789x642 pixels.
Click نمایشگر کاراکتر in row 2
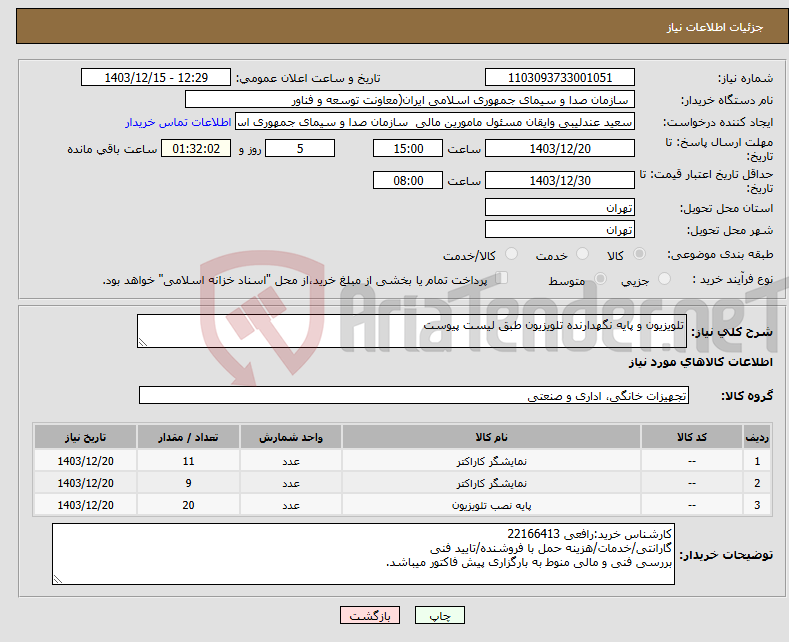click(x=492, y=484)
